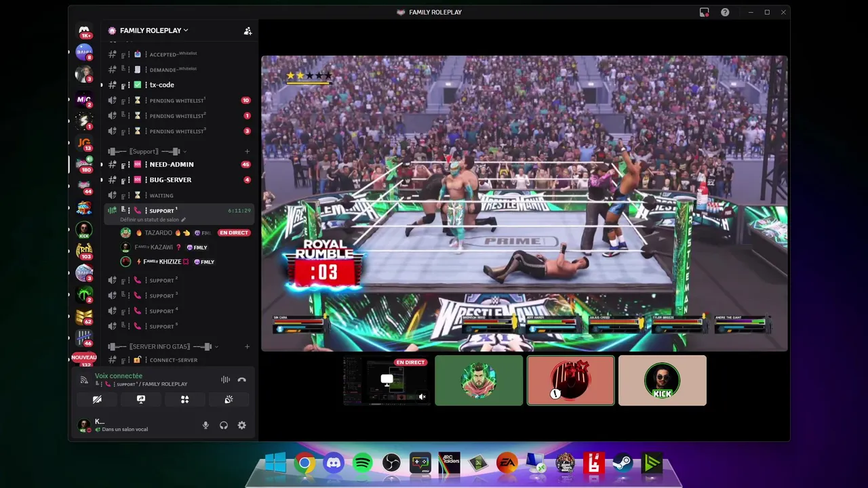Open ARC Raiders from the taskbar
This screenshot has width=868, height=488.
coord(449,464)
